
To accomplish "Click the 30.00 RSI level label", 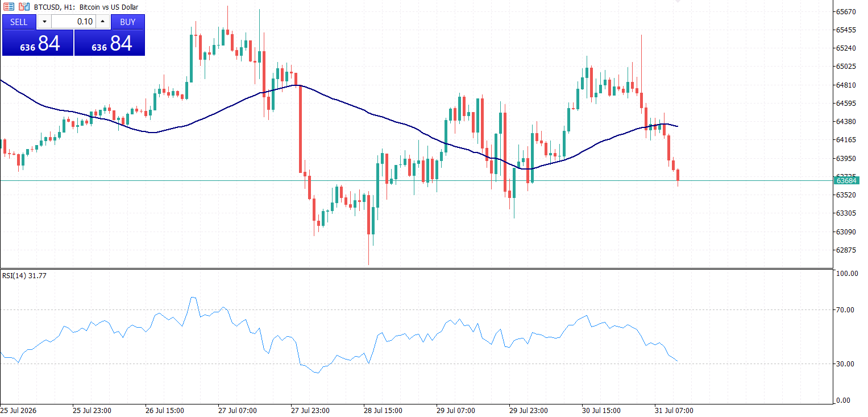I will (846, 364).
